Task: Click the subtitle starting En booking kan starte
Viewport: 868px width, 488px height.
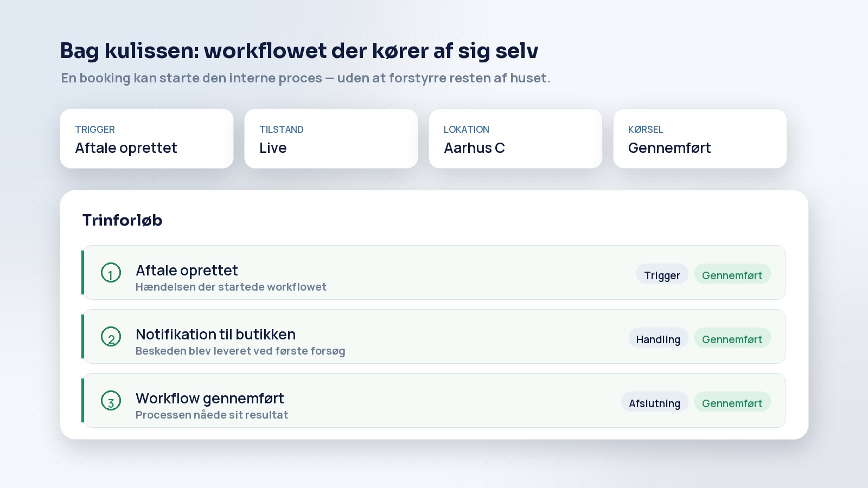Action: tap(305, 78)
